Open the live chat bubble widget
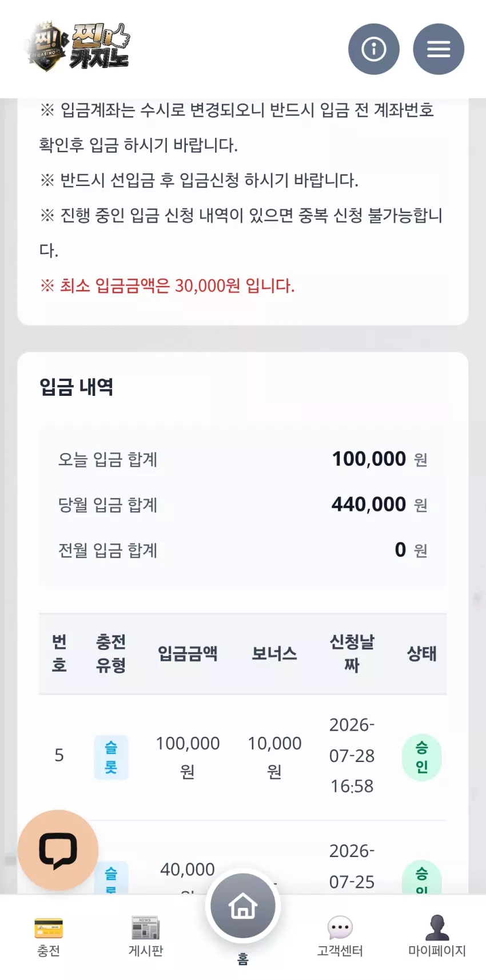The image size is (486, 980). click(58, 850)
